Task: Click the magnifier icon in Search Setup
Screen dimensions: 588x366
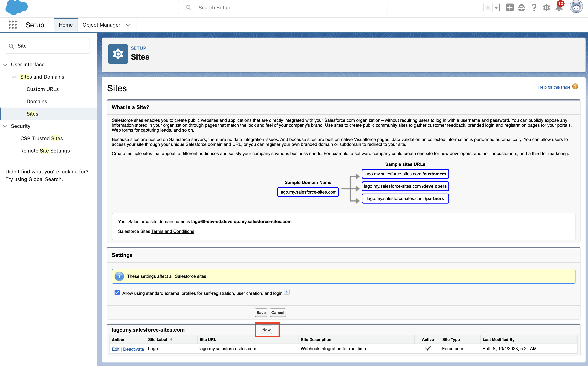Action: click(189, 7)
